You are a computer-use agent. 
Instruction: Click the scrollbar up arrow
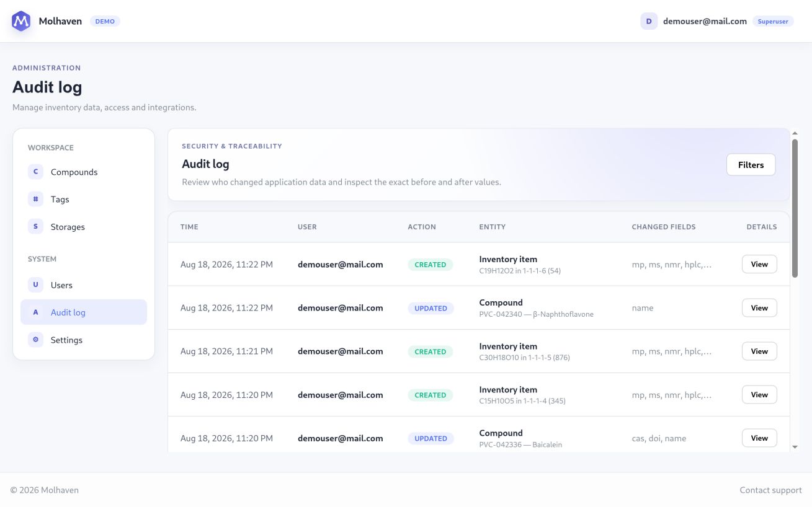tap(795, 133)
